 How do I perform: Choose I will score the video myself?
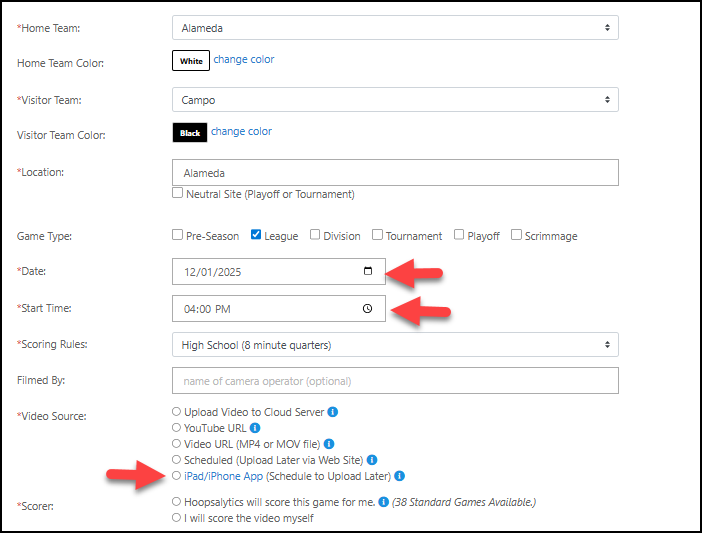(x=177, y=517)
